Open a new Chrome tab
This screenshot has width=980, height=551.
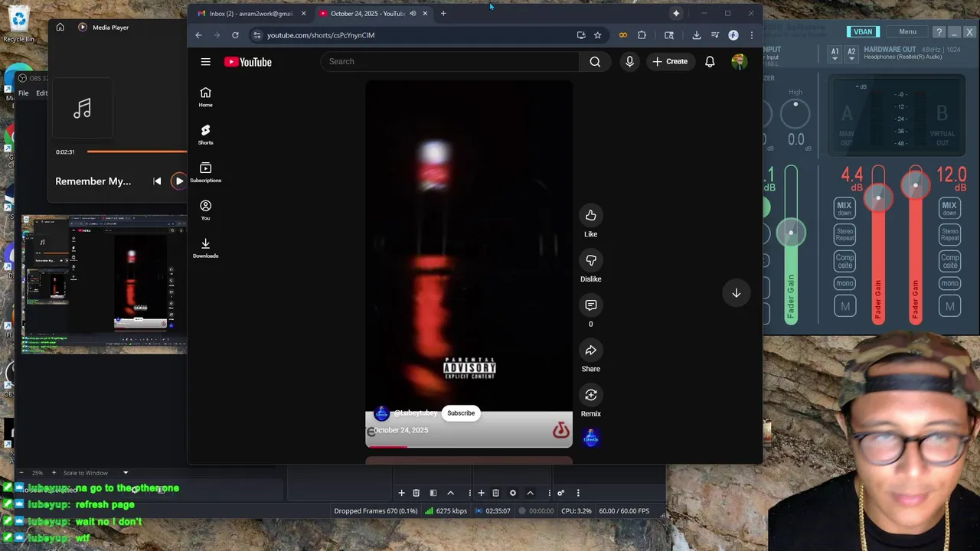coord(443,13)
